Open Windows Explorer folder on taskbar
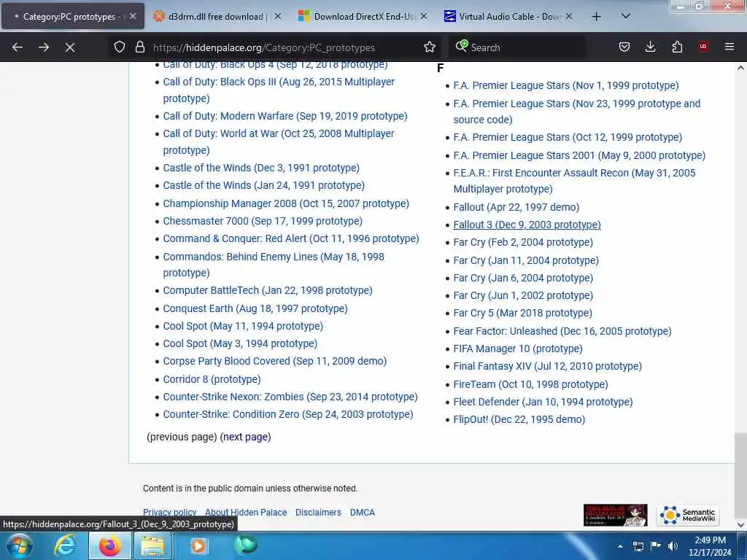The width and height of the screenshot is (747, 560). point(152,545)
